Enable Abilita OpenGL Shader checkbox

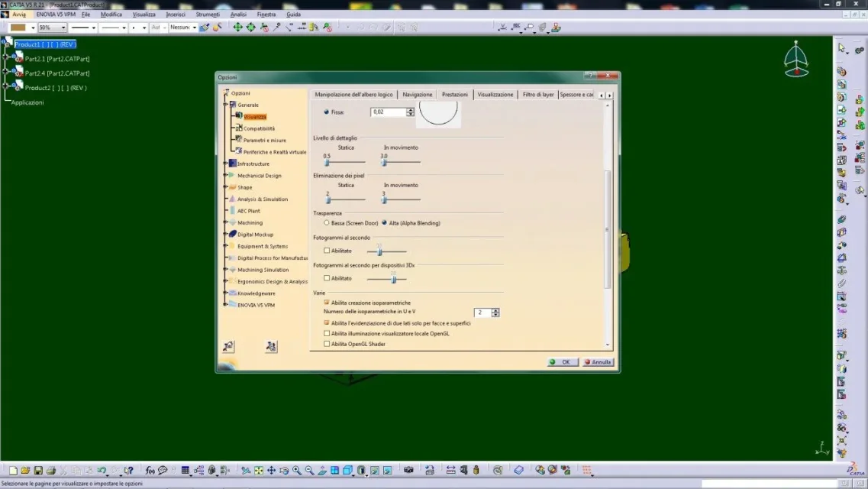pyautogui.click(x=327, y=344)
